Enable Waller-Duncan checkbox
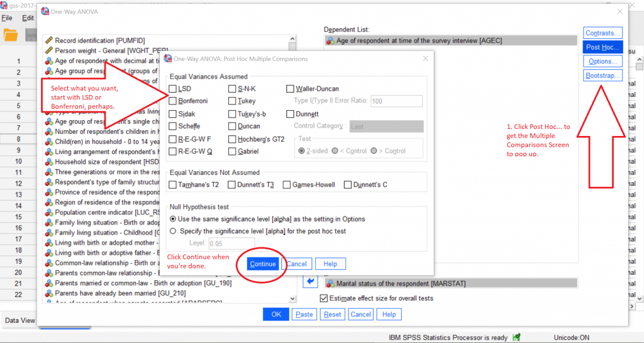The height and width of the screenshot is (343, 644). pyautogui.click(x=290, y=89)
